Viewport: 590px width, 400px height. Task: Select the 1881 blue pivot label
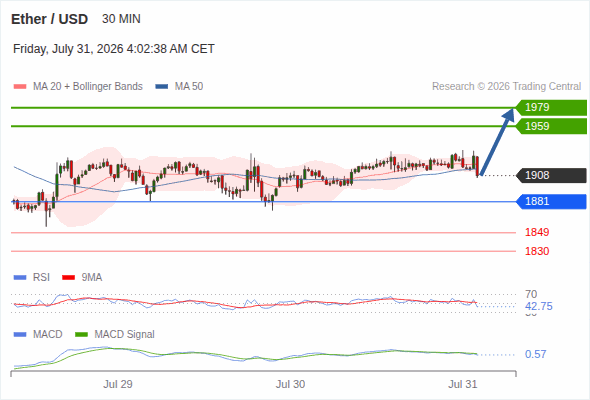coord(551,201)
